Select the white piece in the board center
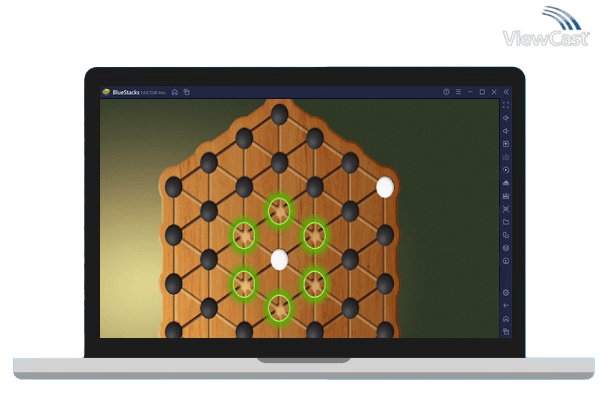This screenshot has height=414, width=602. coord(279,260)
